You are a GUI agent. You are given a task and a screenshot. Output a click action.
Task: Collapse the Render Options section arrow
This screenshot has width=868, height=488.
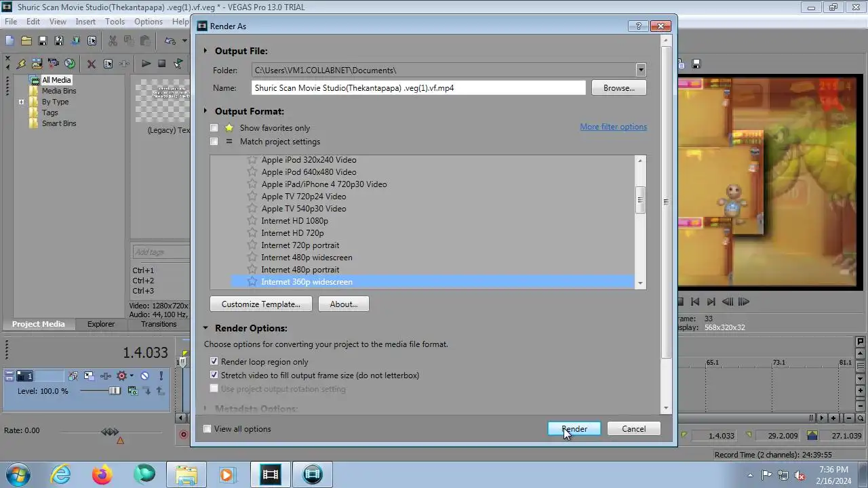point(205,328)
